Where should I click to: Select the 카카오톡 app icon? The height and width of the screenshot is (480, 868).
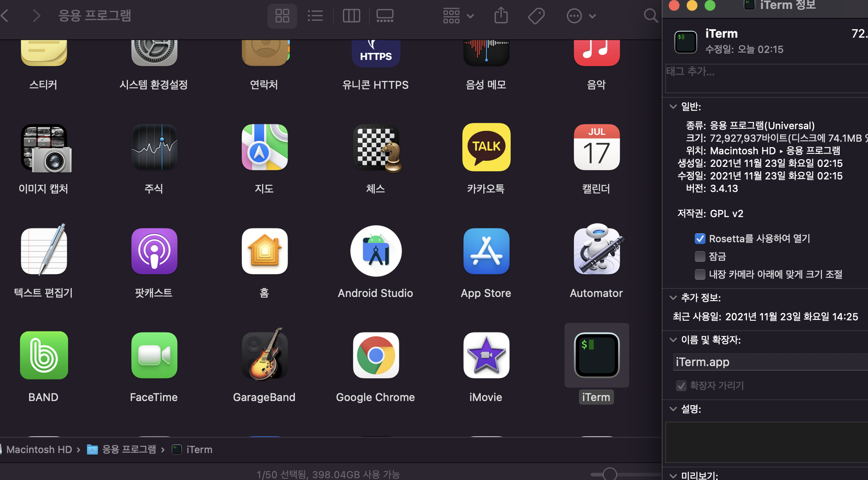coord(487,147)
